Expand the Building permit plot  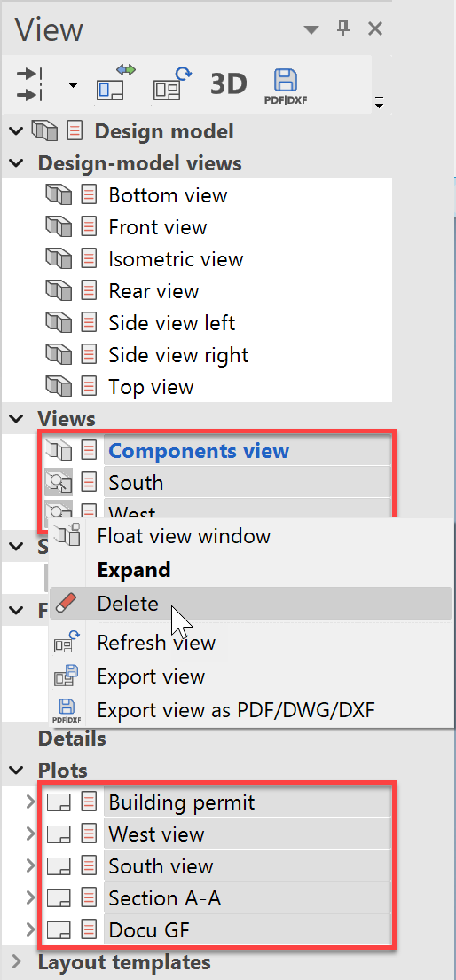[x=30, y=802]
